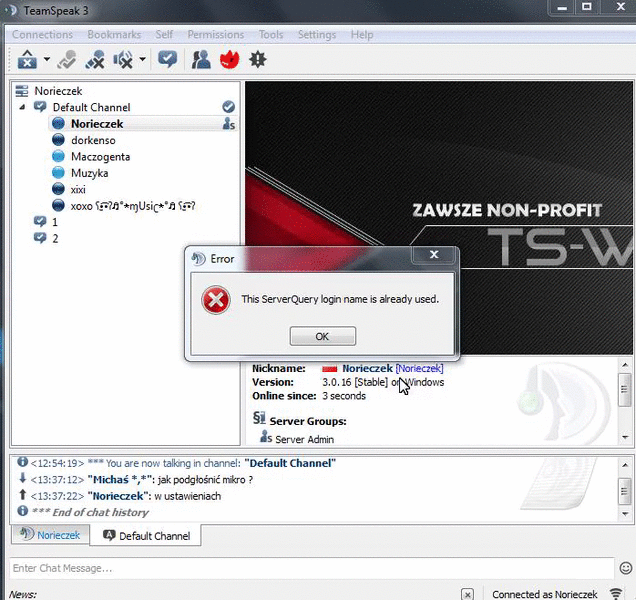636x600 pixels.
Task: Open the contacts manager toolbar icon
Action: pyautogui.click(x=201, y=60)
